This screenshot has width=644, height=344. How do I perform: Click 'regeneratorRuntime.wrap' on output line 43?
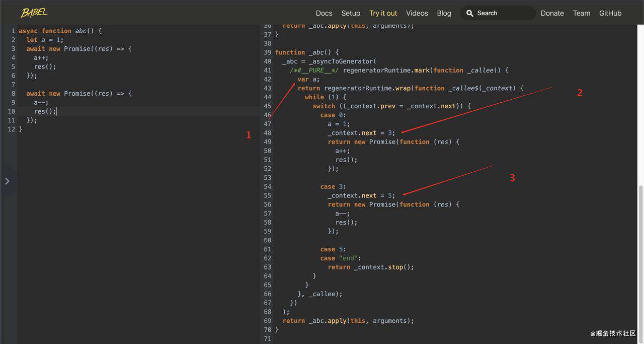[367, 88]
